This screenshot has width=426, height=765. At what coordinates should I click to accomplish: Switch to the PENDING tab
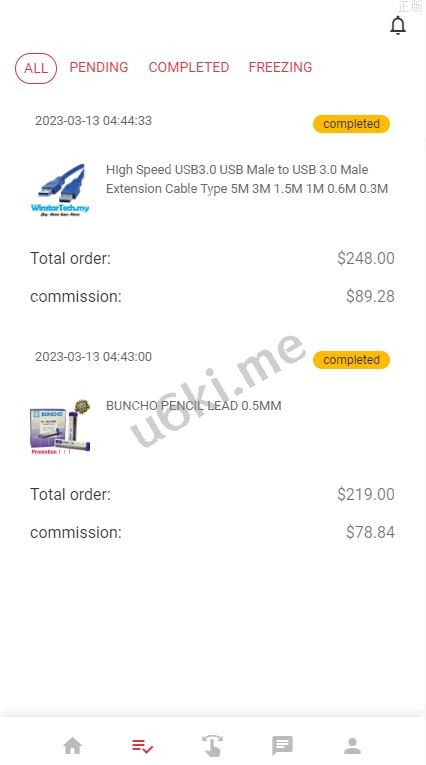pyautogui.click(x=99, y=67)
